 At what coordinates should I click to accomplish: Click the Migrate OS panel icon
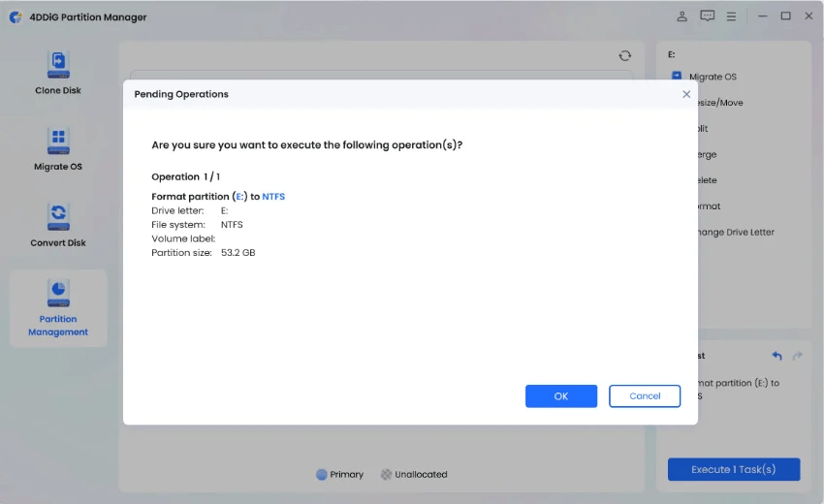(677, 77)
